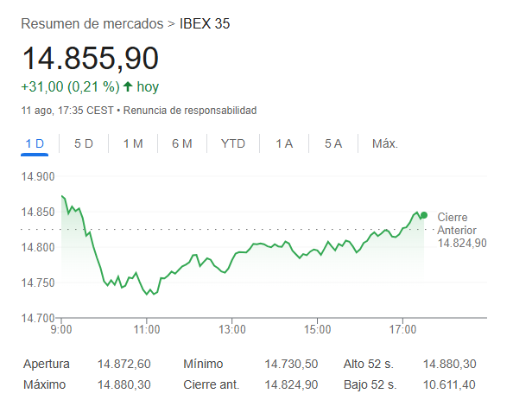Click the chart at the 15:00 mark
This screenshot has width=532, height=400.
point(318,250)
